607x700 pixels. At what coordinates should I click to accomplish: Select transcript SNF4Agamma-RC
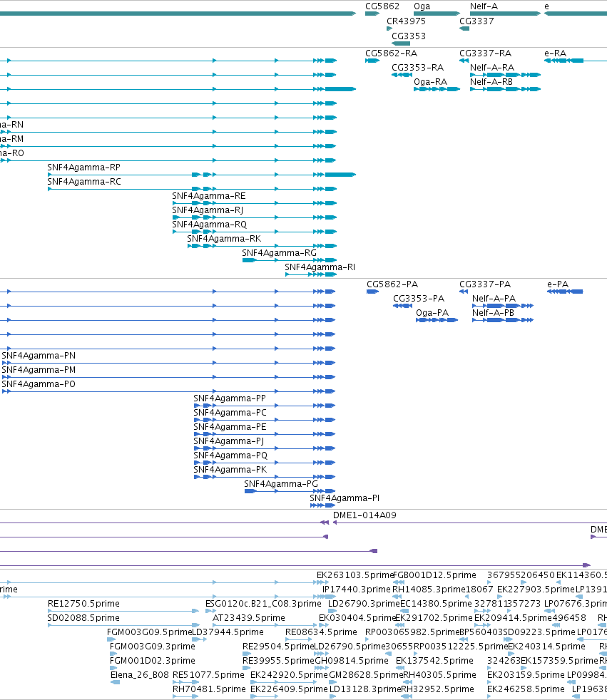(84, 182)
